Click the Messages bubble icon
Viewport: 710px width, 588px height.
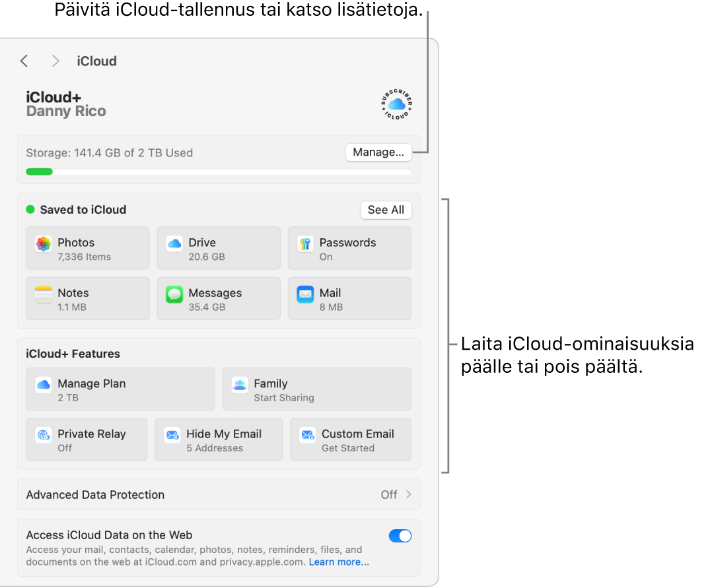click(x=174, y=294)
